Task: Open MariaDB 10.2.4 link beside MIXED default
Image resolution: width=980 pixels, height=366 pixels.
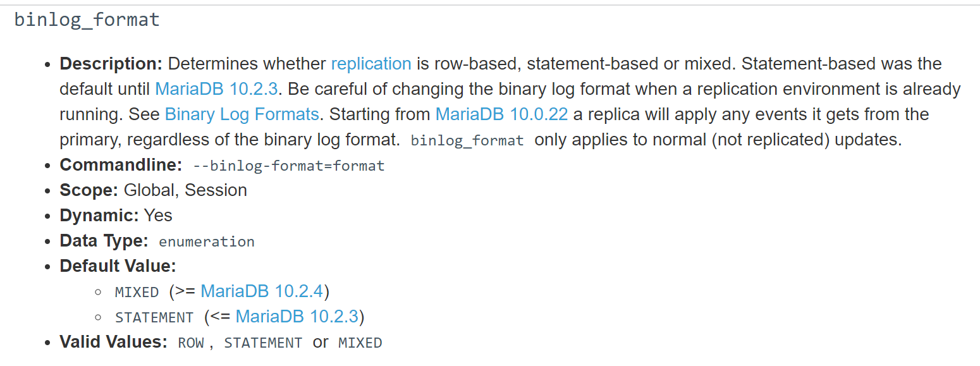Action: pos(262,291)
